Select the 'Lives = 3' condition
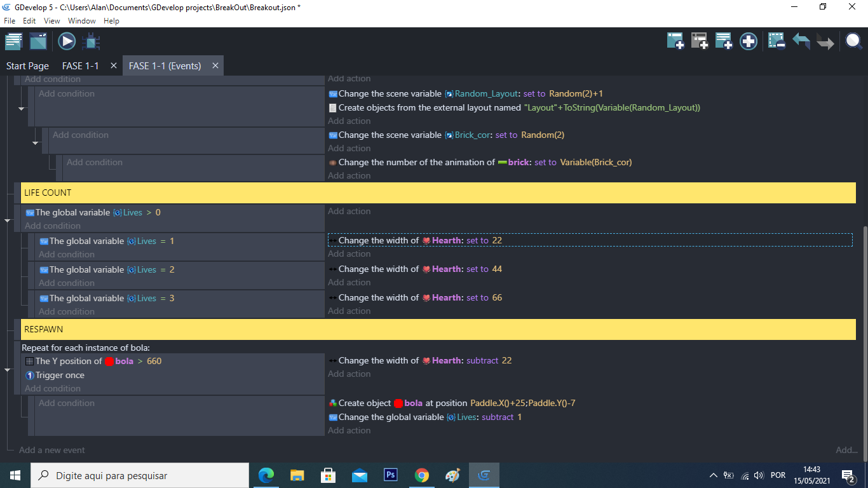Viewport: 868px width, 488px height. 107,298
